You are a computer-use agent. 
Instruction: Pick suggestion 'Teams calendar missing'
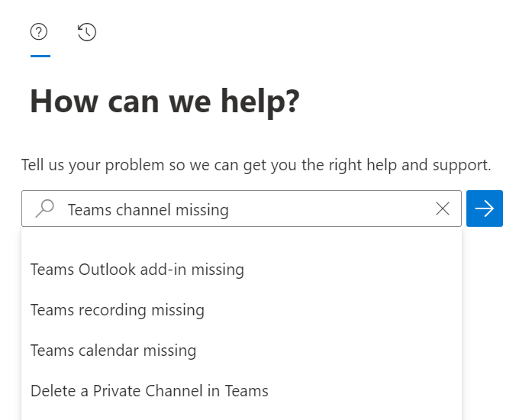(x=241, y=351)
